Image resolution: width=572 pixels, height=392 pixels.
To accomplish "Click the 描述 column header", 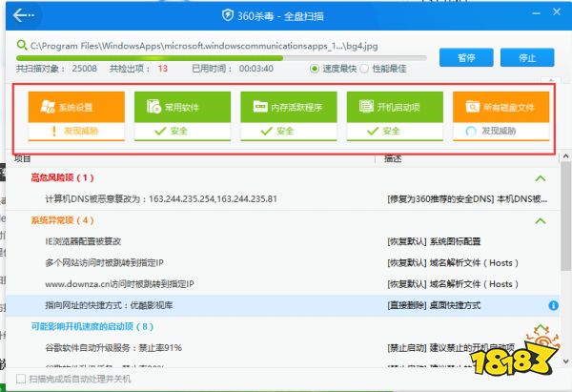I will click(x=393, y=158).
